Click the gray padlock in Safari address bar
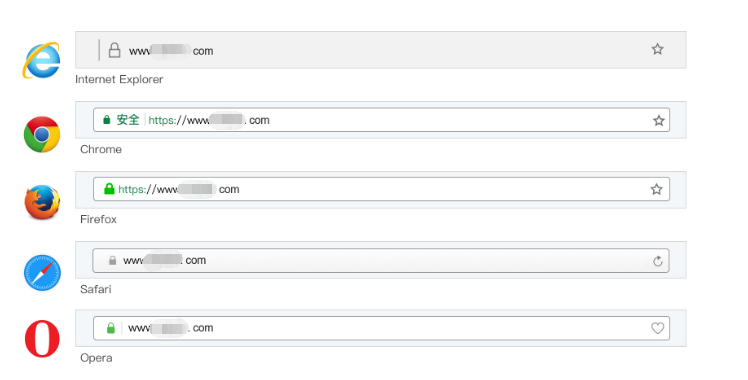 click(x=112, y=260)
